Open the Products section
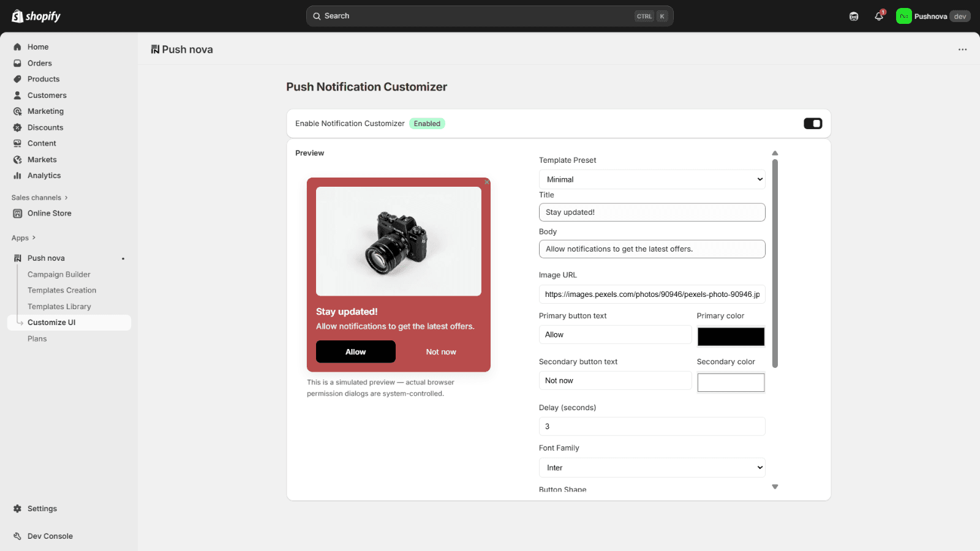The height and width of the screenshot is (551, 980). click(43, 78)
